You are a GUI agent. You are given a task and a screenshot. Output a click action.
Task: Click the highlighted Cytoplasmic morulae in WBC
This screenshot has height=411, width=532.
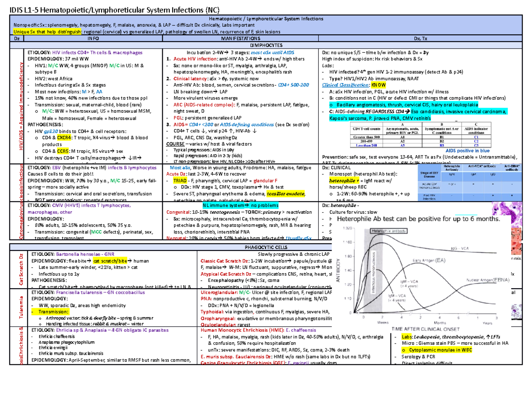click(x=436, y=350)
